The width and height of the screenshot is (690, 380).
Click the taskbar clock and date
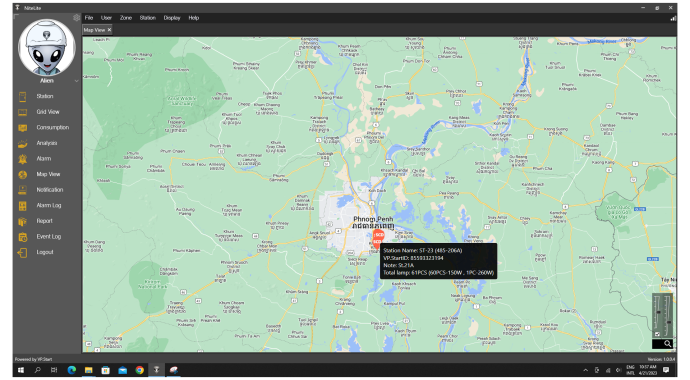pos(648,370)
